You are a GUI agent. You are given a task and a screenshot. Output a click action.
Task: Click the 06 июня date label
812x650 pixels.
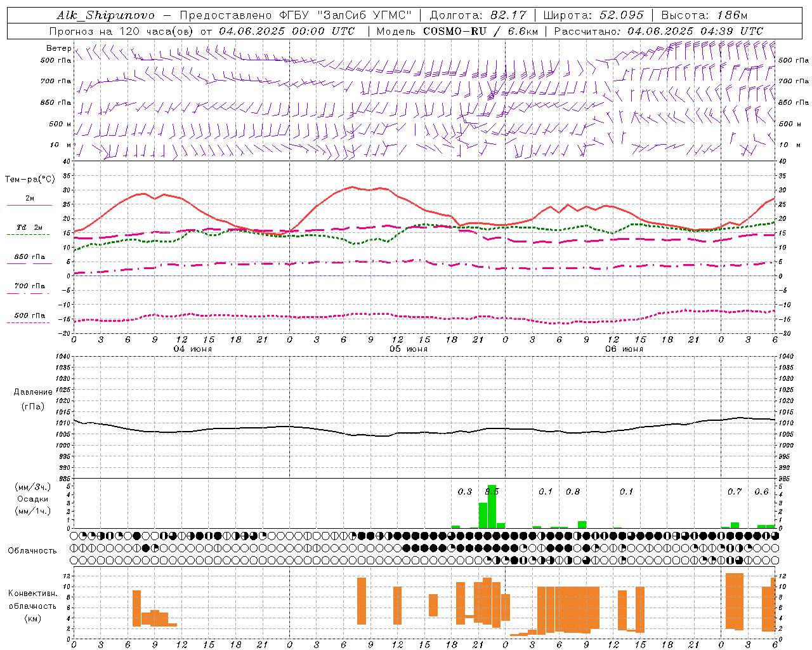tap(624, 349)
